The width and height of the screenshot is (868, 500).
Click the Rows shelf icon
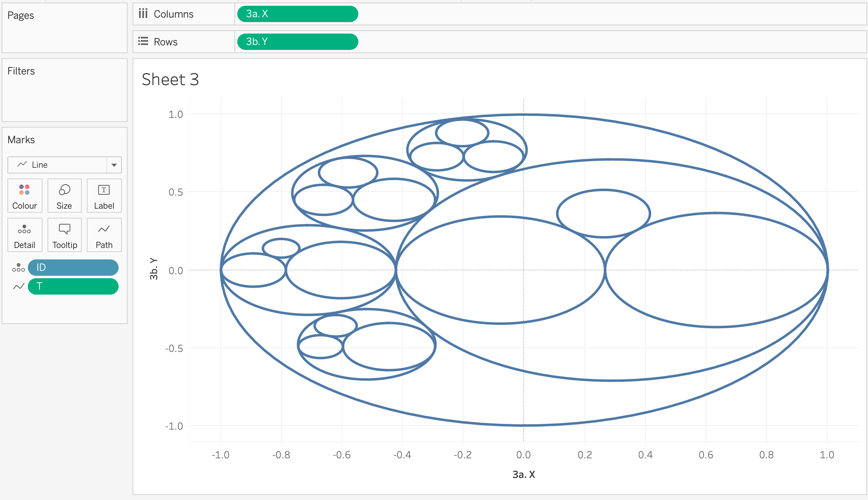coord(143,41)
